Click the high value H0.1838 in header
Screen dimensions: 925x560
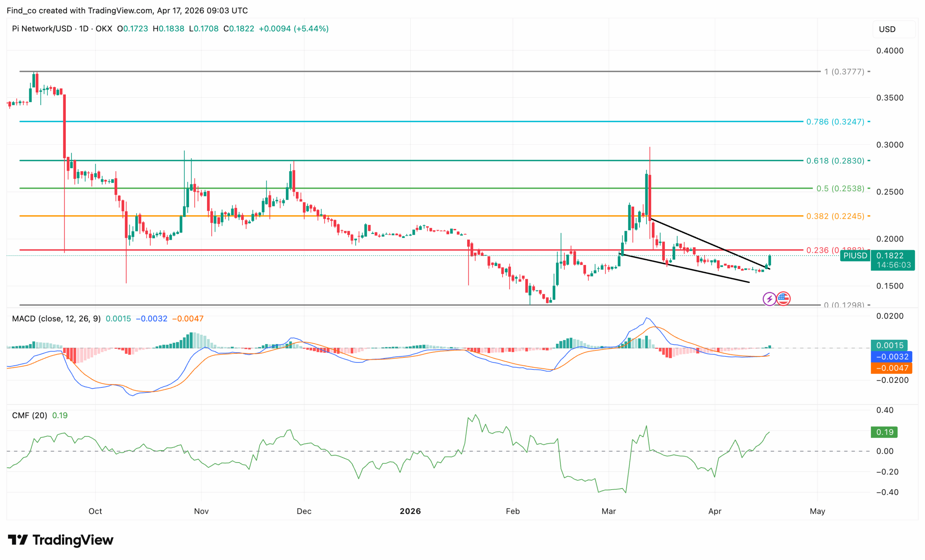(168, 29)
